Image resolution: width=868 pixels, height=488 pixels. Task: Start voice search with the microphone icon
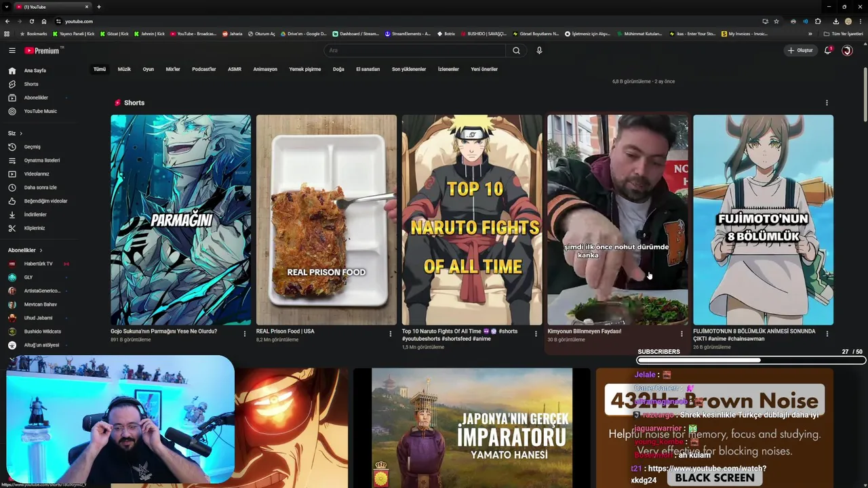tap(539, 50)
